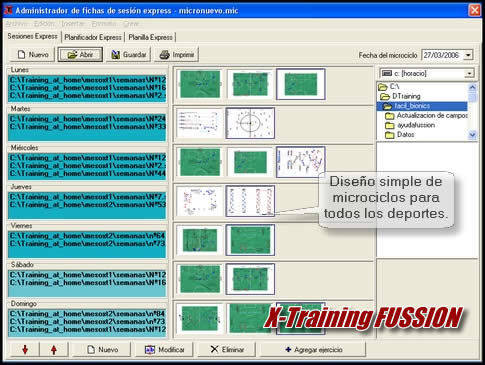Screen dimensions: 485x365
Task: Print using the Imprimir button
Action: point(176,55)
